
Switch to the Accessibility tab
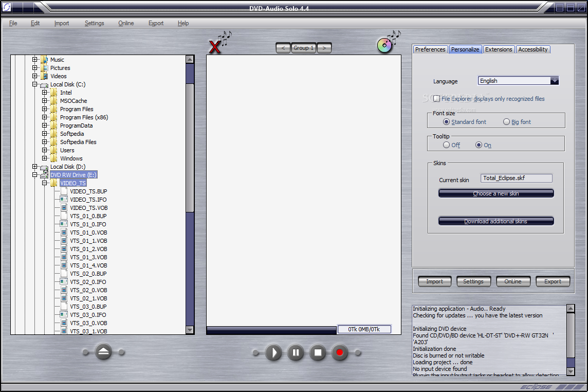tap(533, 49)
